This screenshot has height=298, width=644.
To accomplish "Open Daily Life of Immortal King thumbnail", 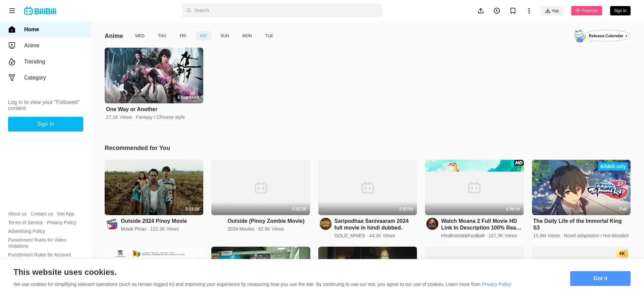I will tap(581, 187).
